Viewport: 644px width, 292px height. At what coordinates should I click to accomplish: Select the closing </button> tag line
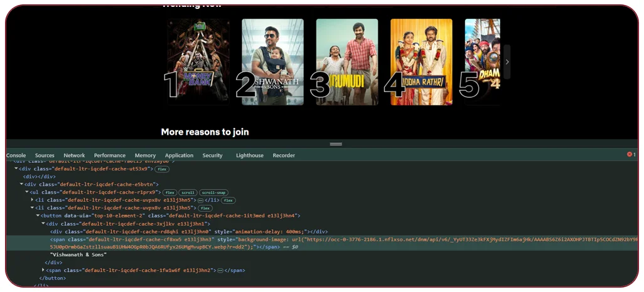(x=52, y=278)
